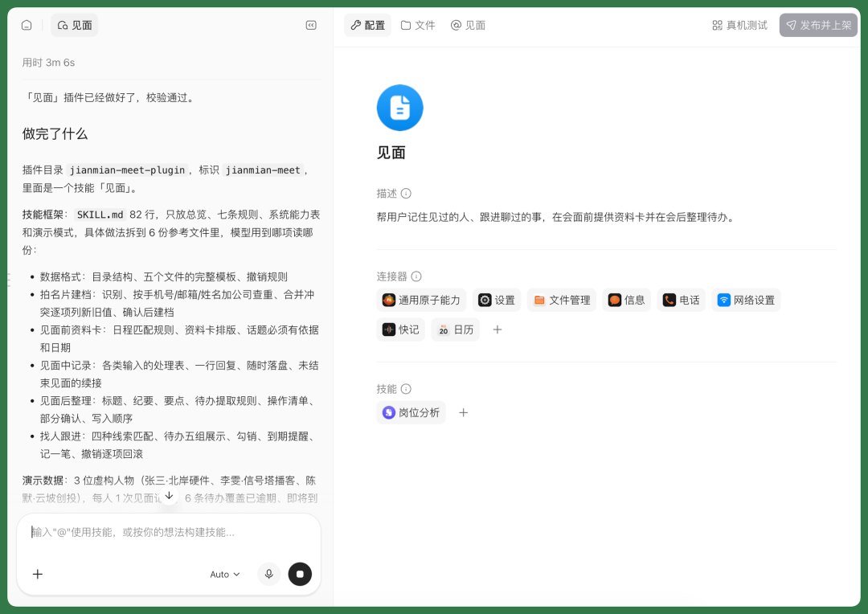Click the 做完了什么 heading
The width and height of the screenshot is (868, 614).
(x=55, y=133)
